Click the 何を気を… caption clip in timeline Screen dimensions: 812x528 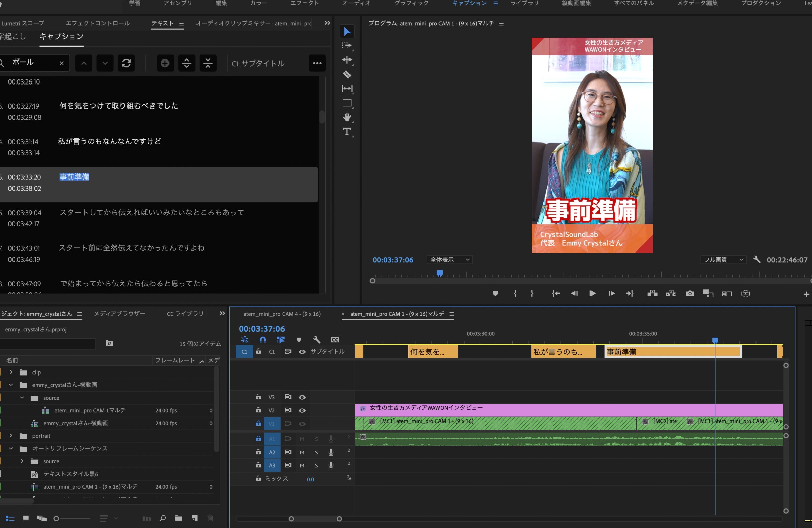433,352
